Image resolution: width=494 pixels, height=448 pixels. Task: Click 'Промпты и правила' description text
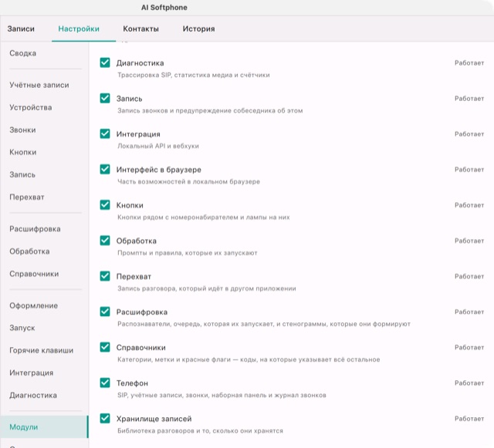[x=187, y=253]
